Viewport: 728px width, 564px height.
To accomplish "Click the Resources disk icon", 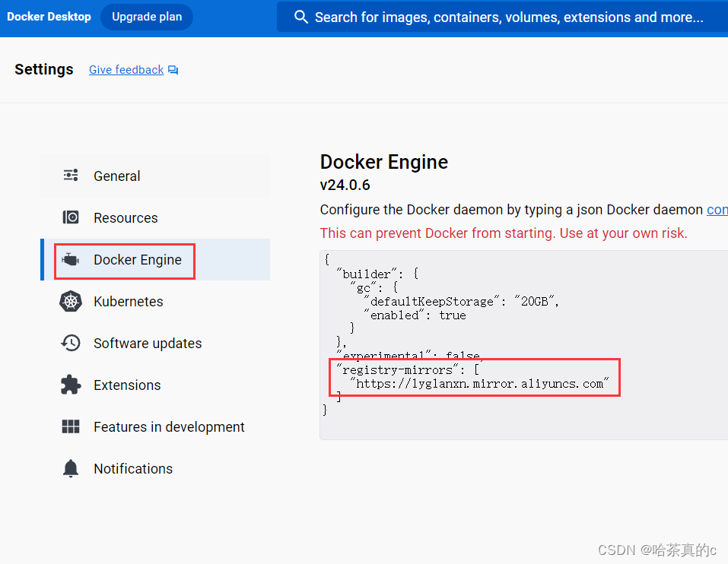I will (71, 217).
